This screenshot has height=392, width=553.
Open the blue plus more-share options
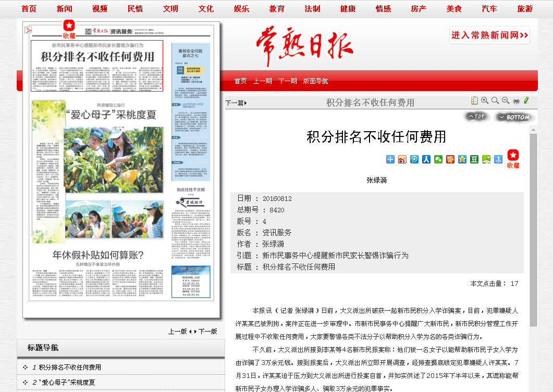390,159
